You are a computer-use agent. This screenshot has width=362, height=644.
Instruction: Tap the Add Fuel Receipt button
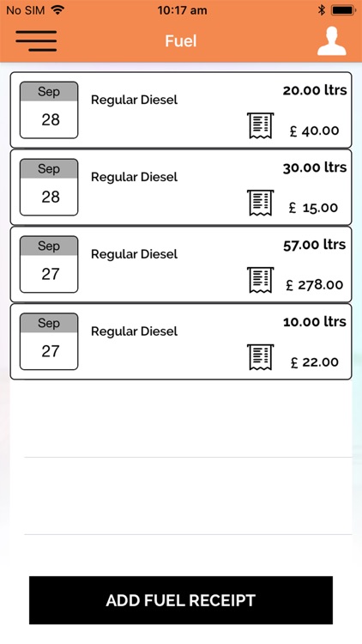(181, 600)
